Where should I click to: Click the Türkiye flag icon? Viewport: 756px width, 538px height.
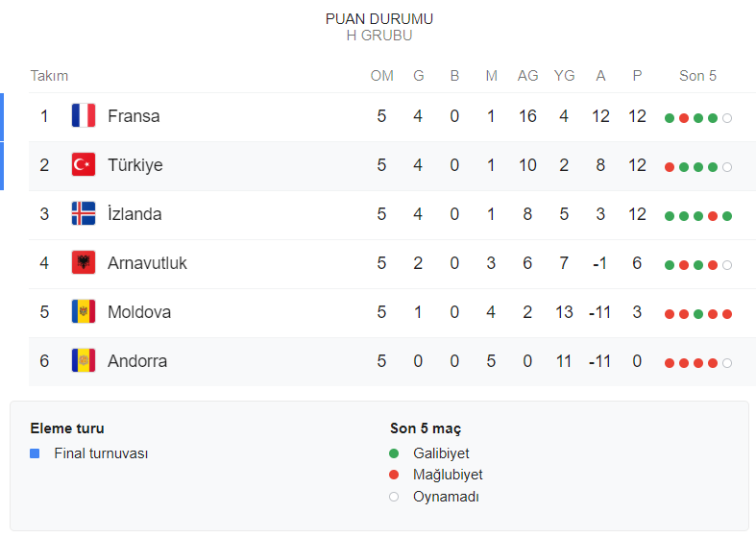pos(84,165)
